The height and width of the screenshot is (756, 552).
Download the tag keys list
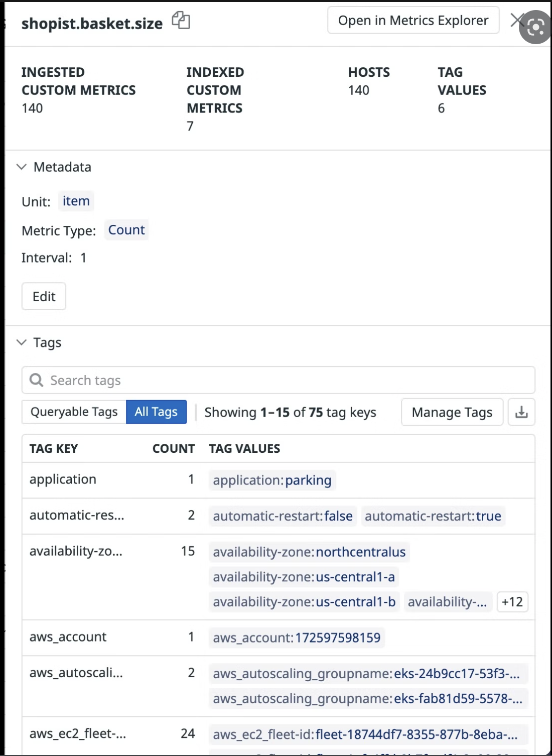pyautogui.click(x=522, y=412)
